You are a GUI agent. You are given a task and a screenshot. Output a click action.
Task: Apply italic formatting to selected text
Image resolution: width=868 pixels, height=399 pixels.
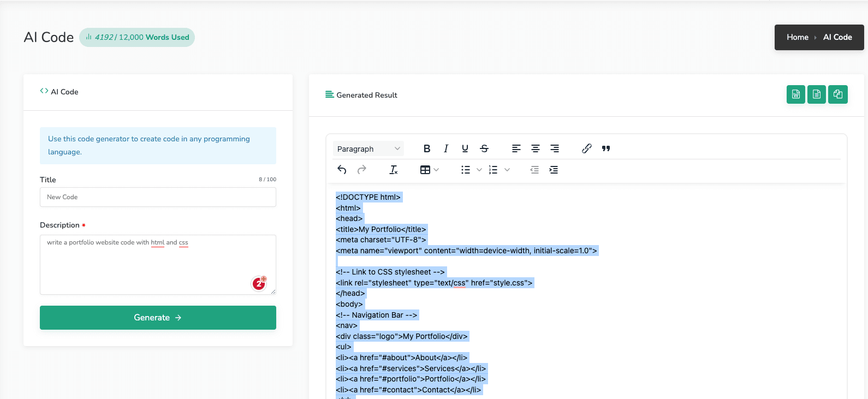pyautogui.click(x=446, y=148)
